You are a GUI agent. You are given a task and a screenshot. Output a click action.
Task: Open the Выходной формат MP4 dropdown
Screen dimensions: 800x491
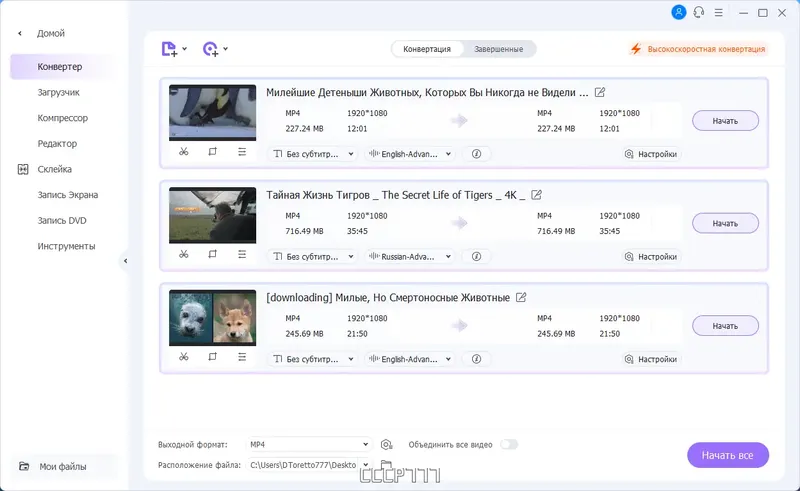[x=309, y=445]
